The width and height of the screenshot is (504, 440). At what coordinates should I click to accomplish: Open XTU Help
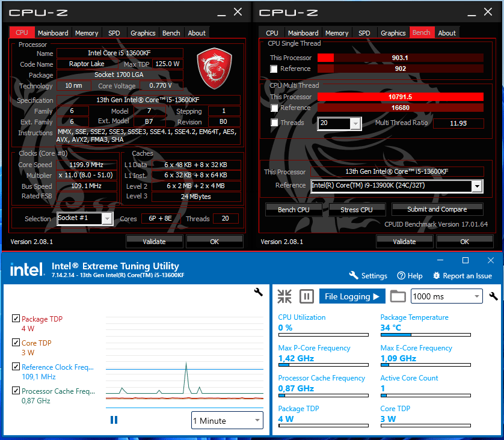click(410, 275)
